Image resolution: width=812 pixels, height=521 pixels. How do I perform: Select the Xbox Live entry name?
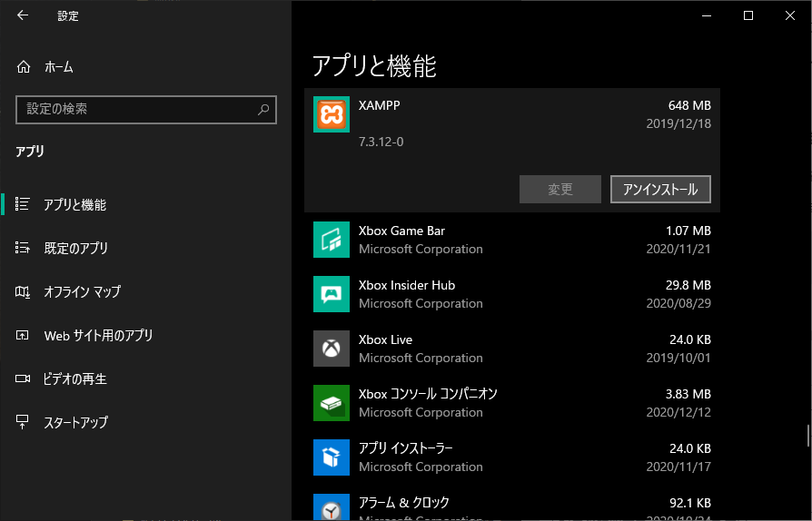pos(385,339)
